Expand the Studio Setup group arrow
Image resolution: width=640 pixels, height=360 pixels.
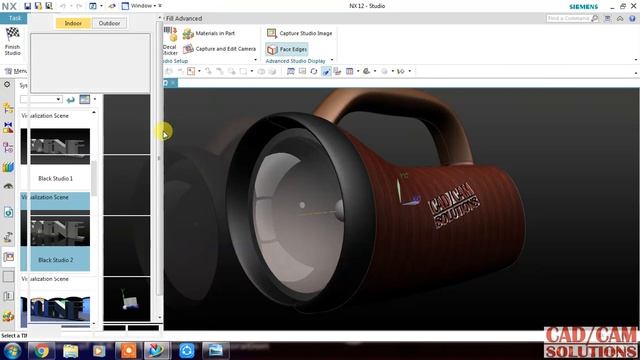coord(256,60)
